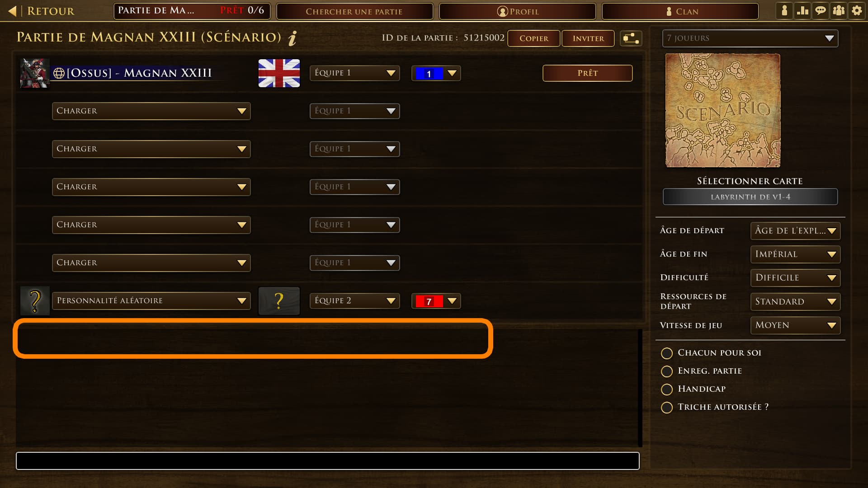
Task: Click the game info italic i icon
Action: (292, 38)
